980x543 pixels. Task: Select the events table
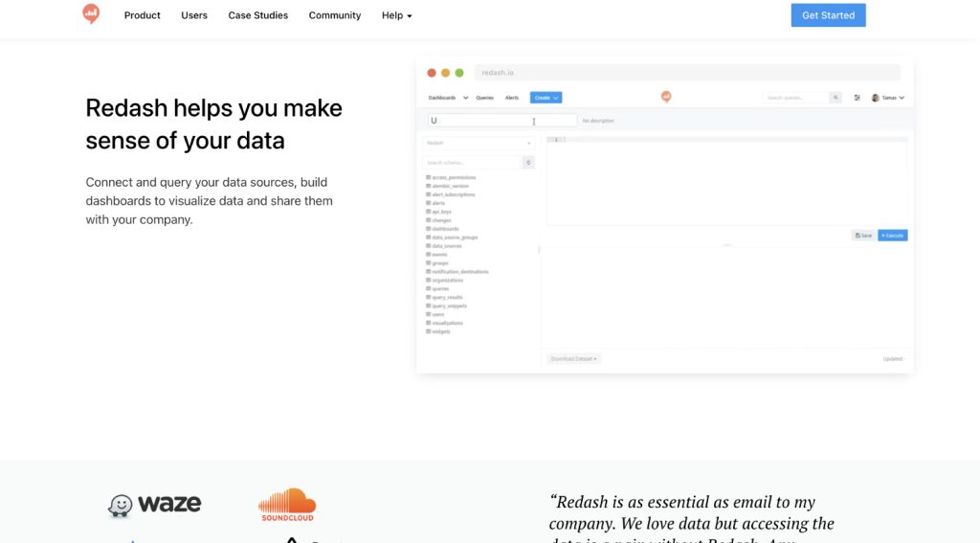[436, 255]
